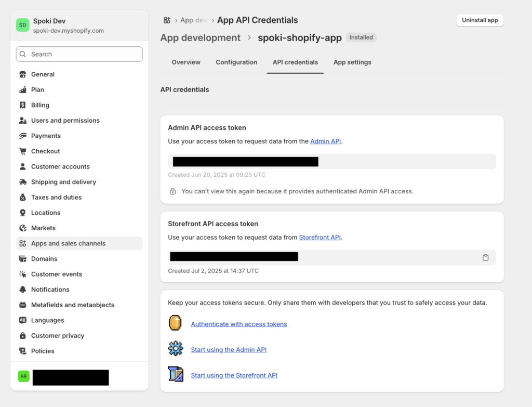Image resolution: width=532 pixels, height=407 pixels.
Task: Open General settings via its store icon
Action: tap(22, 74)
